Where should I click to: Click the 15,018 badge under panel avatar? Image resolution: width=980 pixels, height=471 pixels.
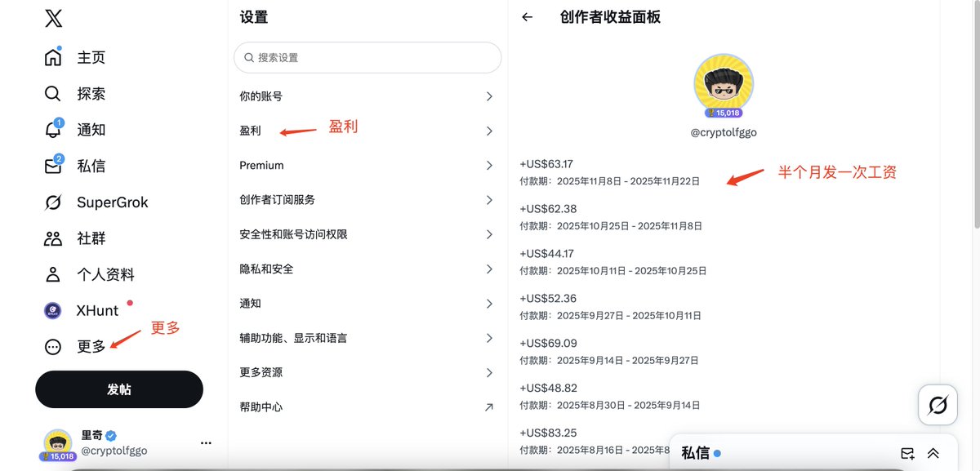coord(724,113)
